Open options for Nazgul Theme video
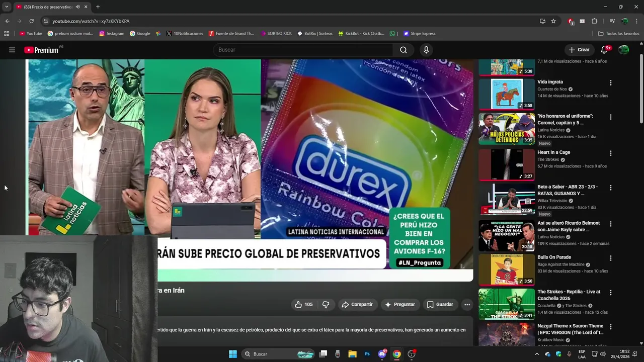 point(611,327)
